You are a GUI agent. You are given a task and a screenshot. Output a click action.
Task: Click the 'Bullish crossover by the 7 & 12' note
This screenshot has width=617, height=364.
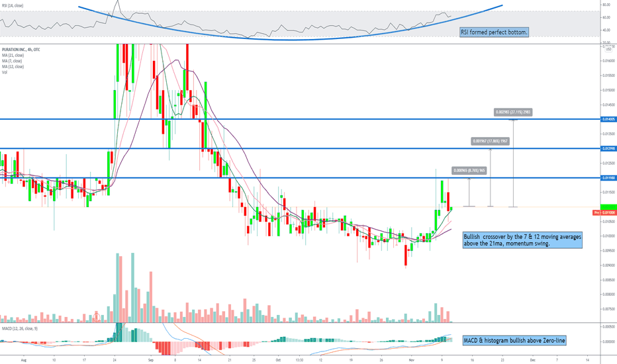[x=522, y=240]
